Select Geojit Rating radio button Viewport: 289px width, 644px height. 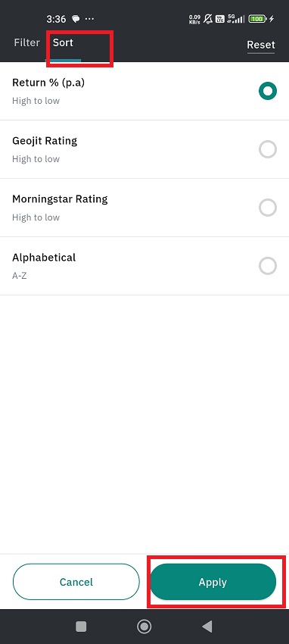268,149
